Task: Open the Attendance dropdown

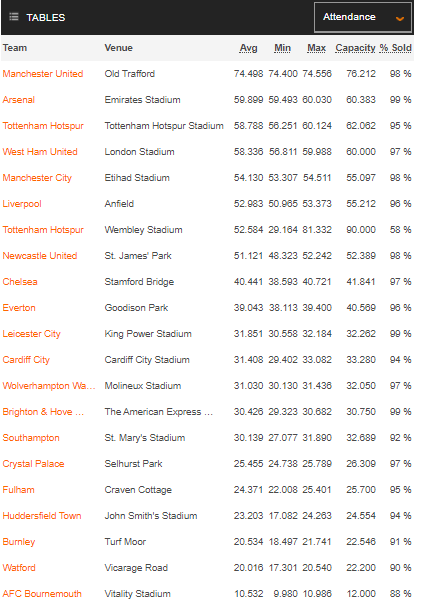Action: pos(363,17)
